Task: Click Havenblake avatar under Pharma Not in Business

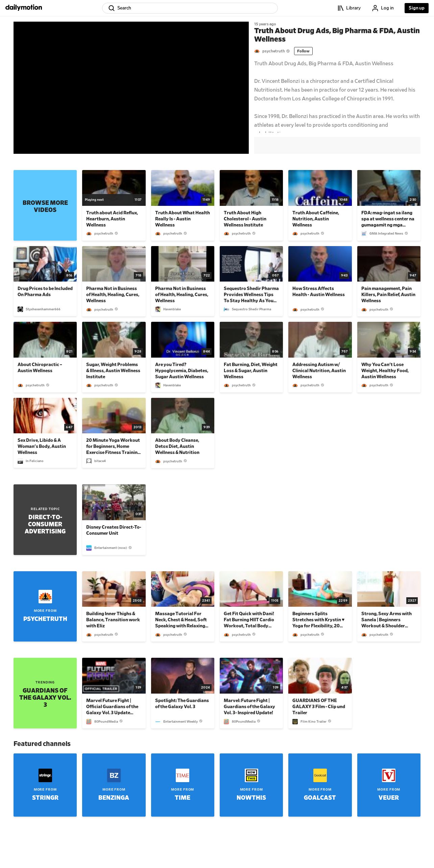Action: click(158, 309)
